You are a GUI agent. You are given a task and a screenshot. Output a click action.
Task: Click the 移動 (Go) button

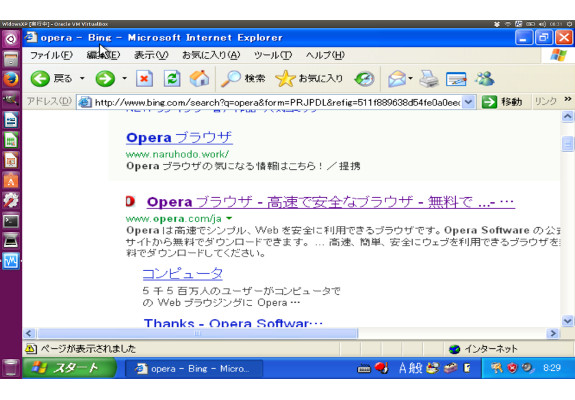coord(502,102)
